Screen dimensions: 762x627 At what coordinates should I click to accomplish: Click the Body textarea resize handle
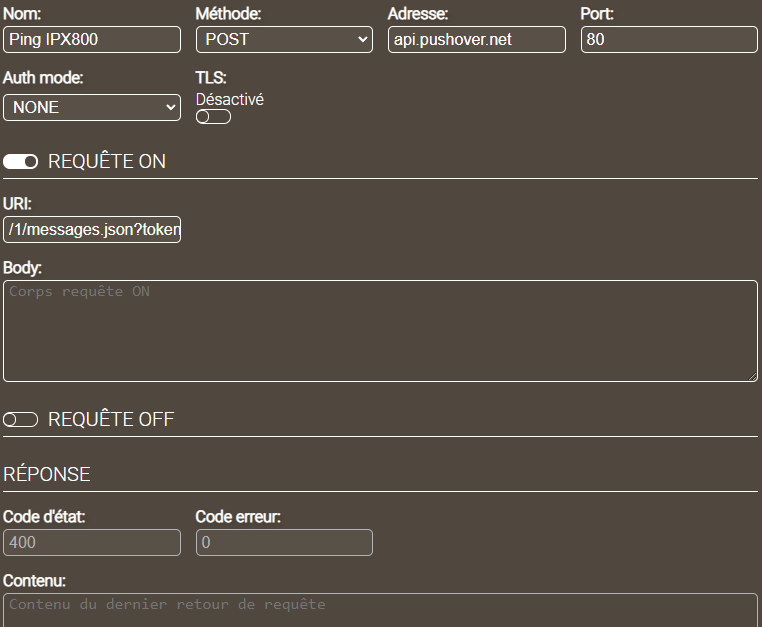pyautogui.click(x=752, y=376)
